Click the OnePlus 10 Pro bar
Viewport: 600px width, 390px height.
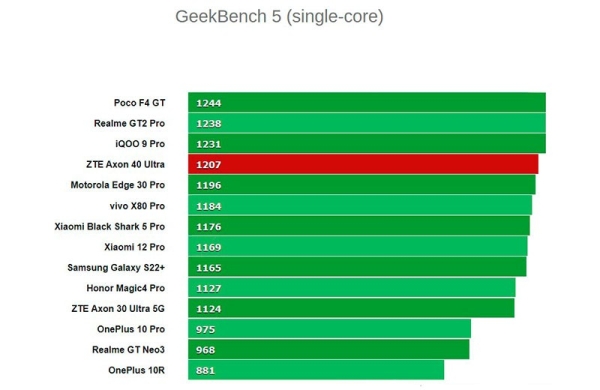tap(329, 329)
